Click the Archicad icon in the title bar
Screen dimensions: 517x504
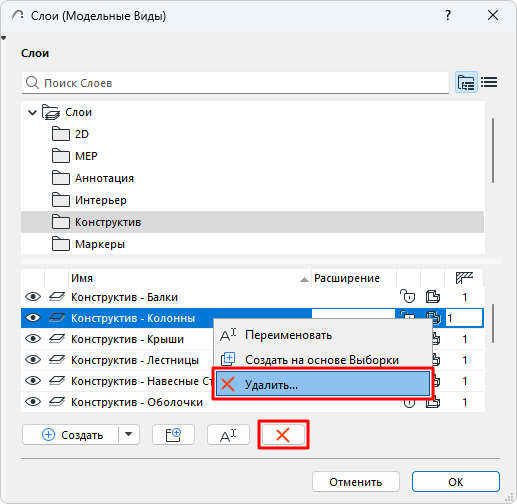click(17, 15)
